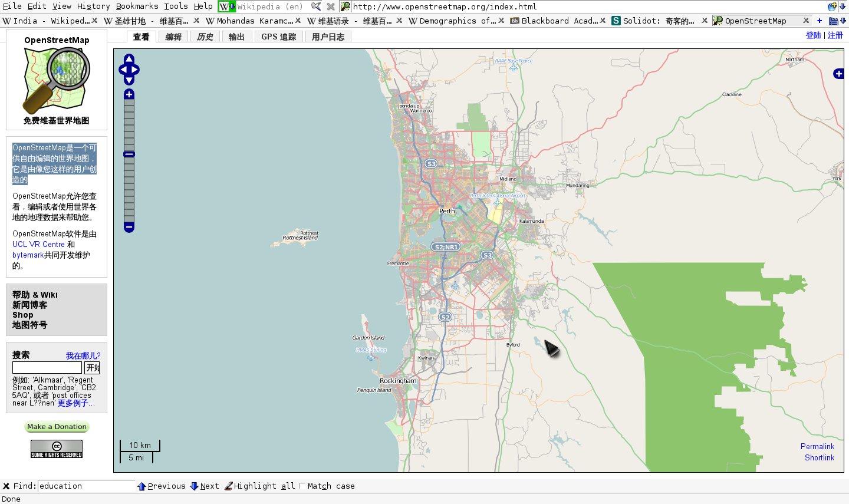
Task: Zoom out with the minus button below the slider
Action: [x=129, y=227]
